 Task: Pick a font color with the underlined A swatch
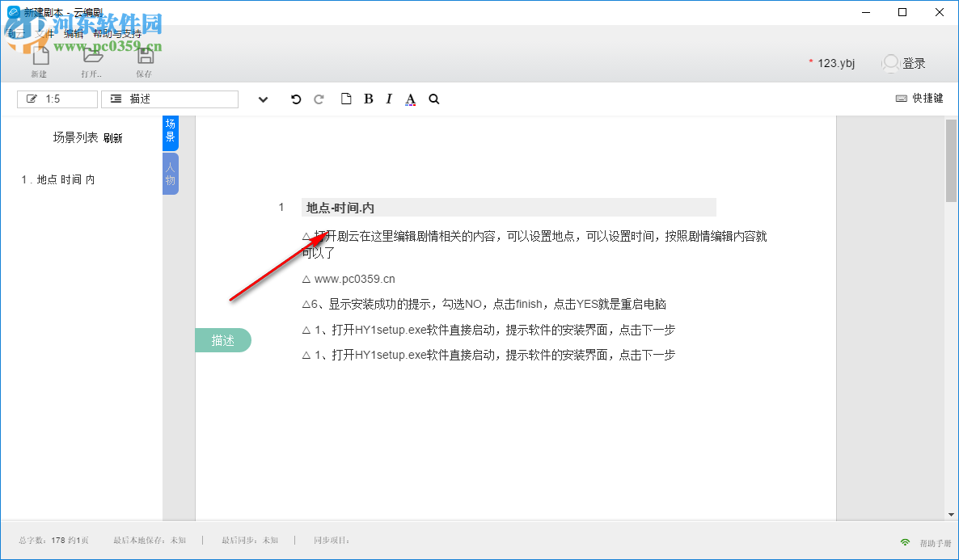coord(410,99)
